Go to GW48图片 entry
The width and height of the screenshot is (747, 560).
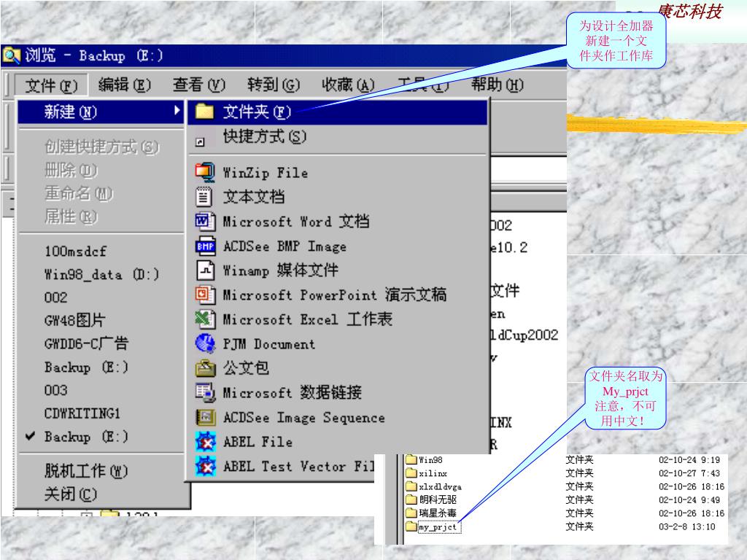(x=101, y=321)
